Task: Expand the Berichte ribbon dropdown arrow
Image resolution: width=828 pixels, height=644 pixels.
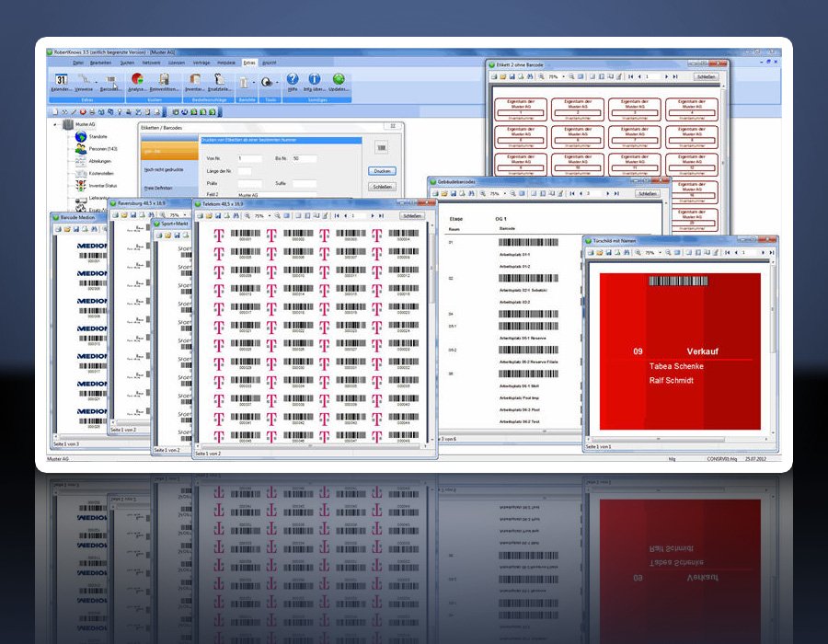Action: point(254,83)
